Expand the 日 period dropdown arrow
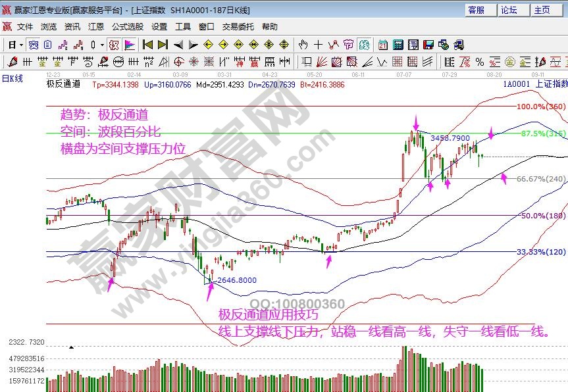The image size is (568, 392). click(x=21, y=45)
